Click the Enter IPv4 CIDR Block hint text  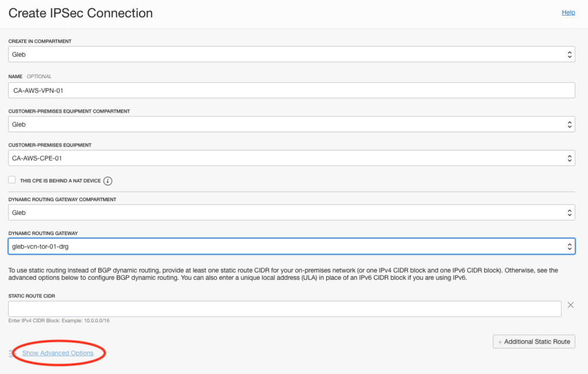59,321
